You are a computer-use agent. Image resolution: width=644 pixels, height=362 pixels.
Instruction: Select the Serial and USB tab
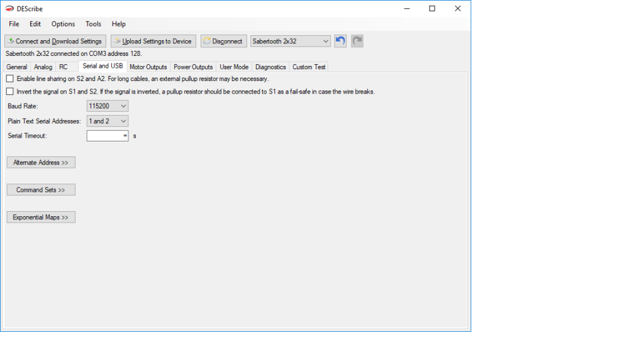[103, 66]
